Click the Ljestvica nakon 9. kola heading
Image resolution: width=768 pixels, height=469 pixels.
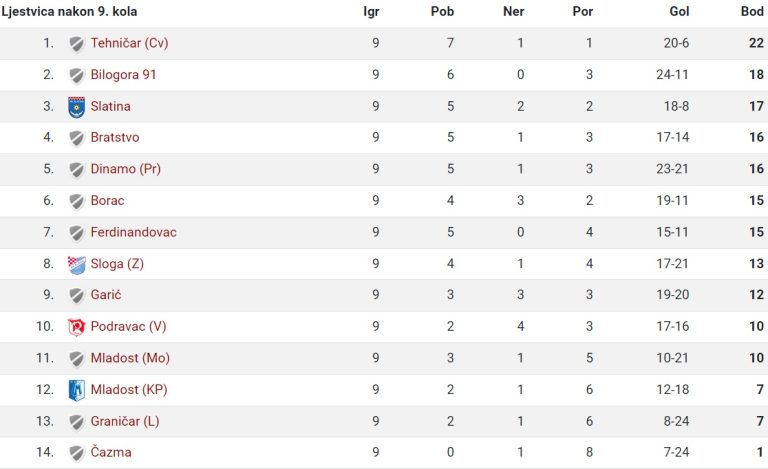tap(69, 11)
